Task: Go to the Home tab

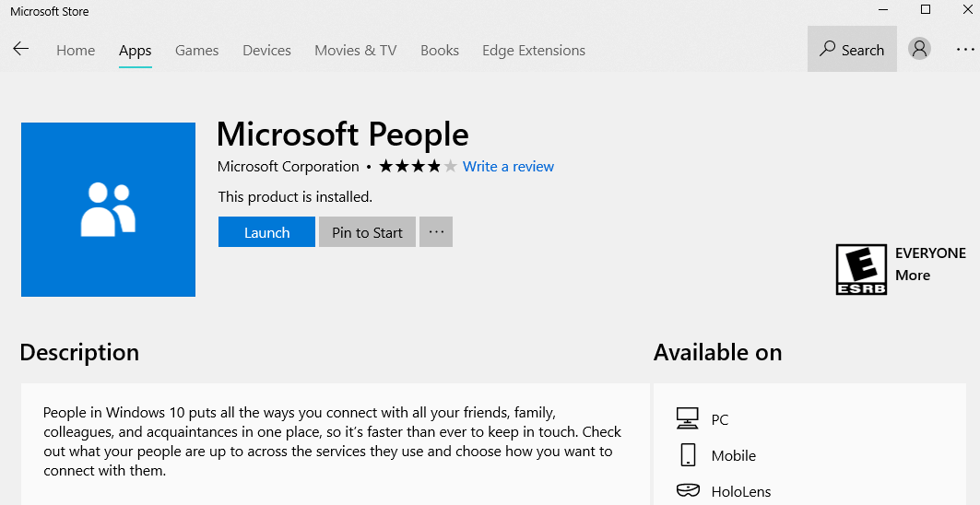Action: (x=76, y=51)
